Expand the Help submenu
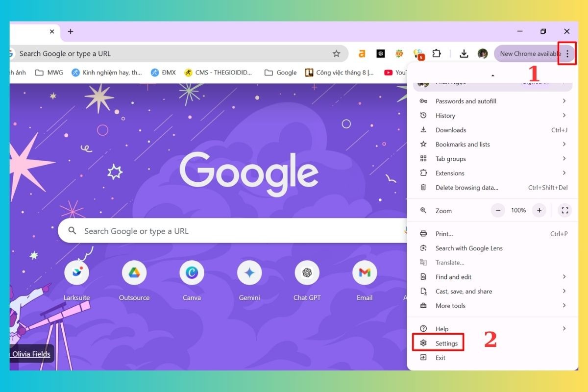 (x=492, y=329)
